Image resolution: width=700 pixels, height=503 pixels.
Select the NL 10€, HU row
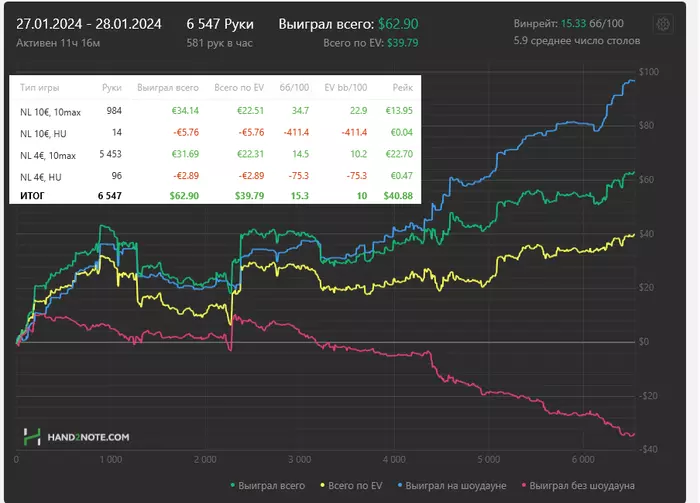pyautogui.click(x=215, y=133)
